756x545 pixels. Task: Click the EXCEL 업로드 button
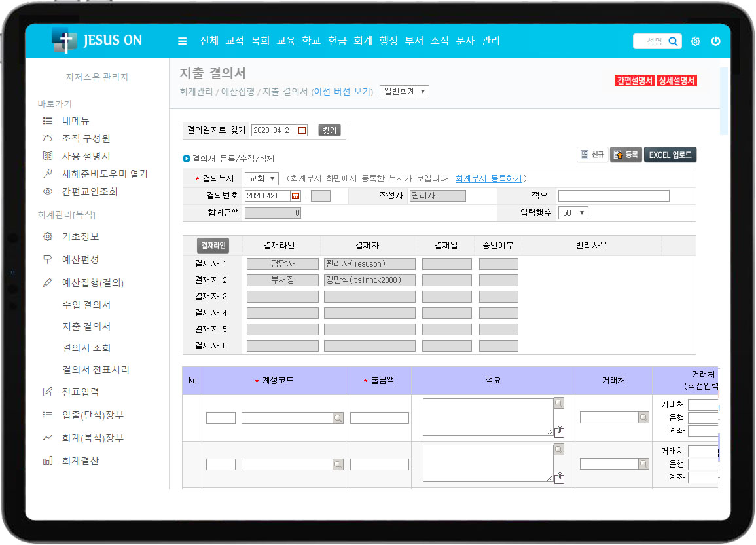pyautogui.click(x=670, y=155)
